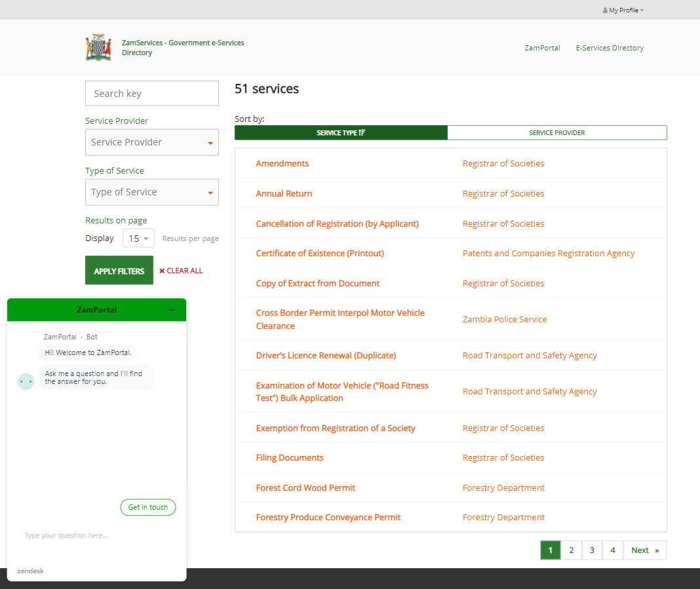Click Registrar of Societies in the Annual Return row

(x=503, y=194)
